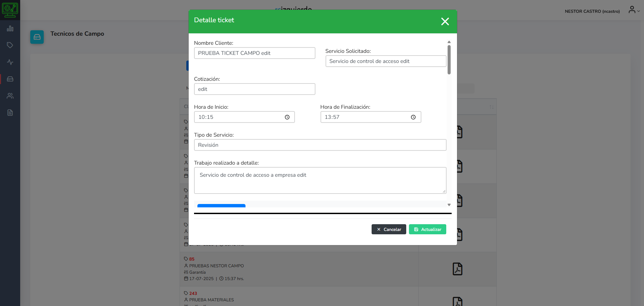Edit Trabajo realizado a detalle textarea
This screenshot has width=644, height=306.
tap(320, 180)
